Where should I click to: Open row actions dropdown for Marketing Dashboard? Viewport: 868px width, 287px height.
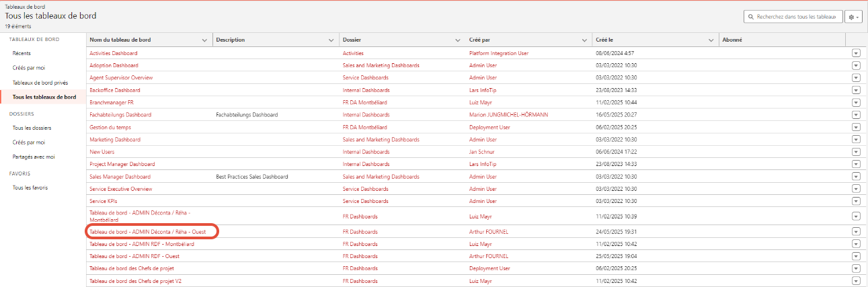click(856, 140)
